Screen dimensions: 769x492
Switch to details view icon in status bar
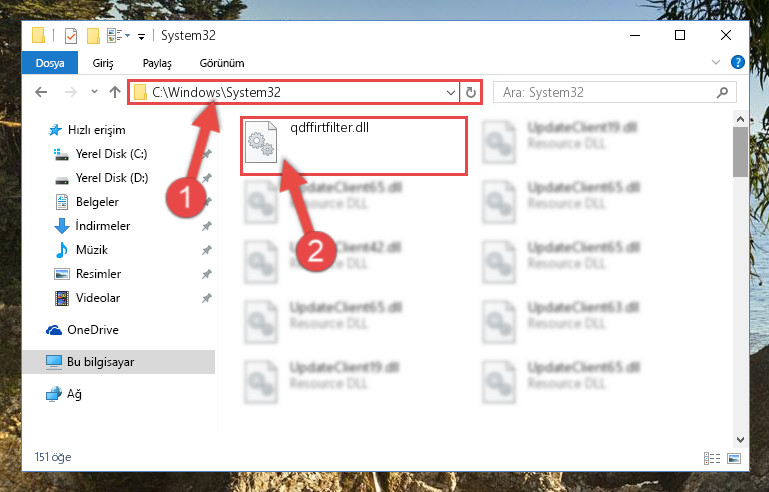coord(712,458)
